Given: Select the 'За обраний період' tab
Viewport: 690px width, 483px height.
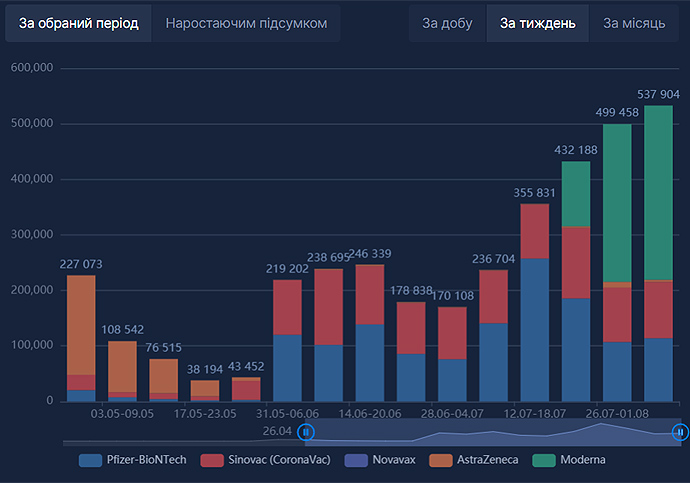Looking at the screenshot, I should pos(78,23).
